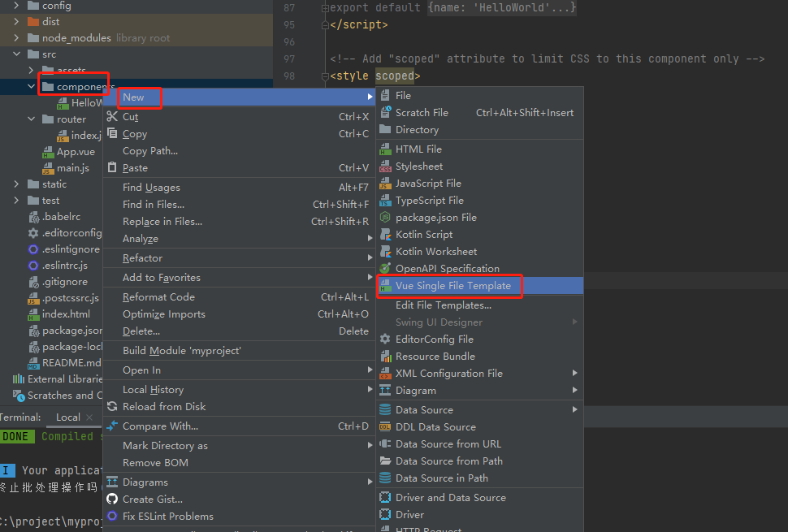Screen dimensions: 788x532
Task: Click the XML Configuration File icon
Action: [x=385, y=374]
